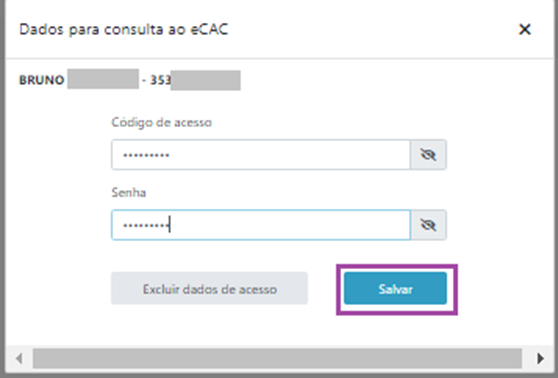The height and width of the screenshot is (378, 558).
Task: Click the CPF digits 353
Action: point(160,80)
